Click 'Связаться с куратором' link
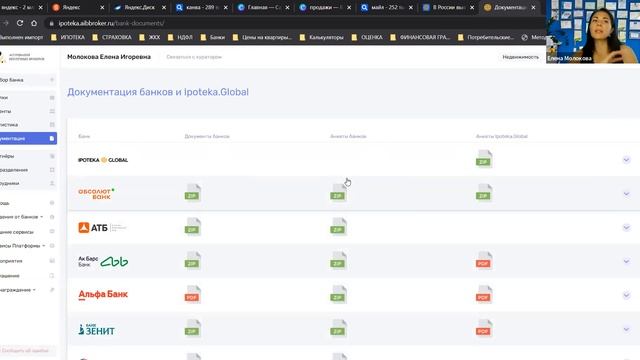640x360 pixels. 194,57
